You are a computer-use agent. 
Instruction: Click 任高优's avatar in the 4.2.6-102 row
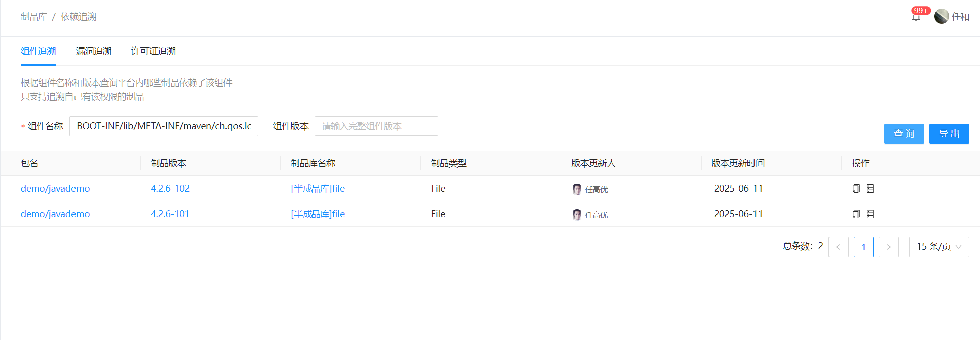click(x=577, y=189)
